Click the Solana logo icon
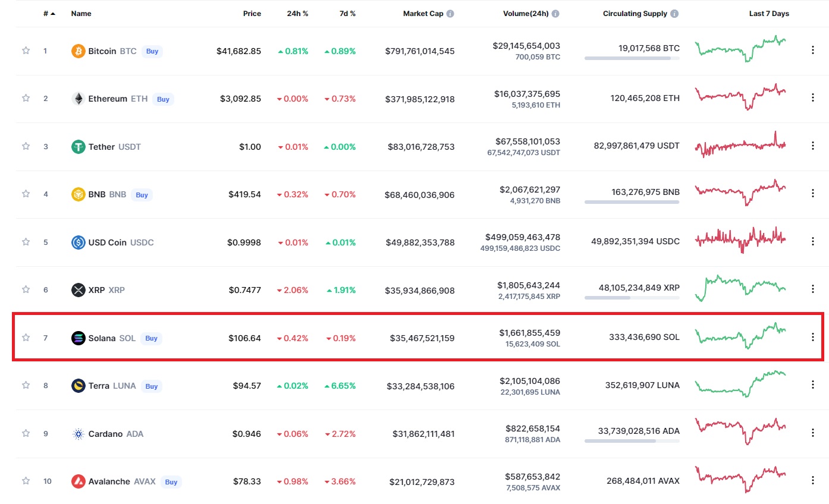The height and width of the screenshot is (504, 829). [78, 338]
